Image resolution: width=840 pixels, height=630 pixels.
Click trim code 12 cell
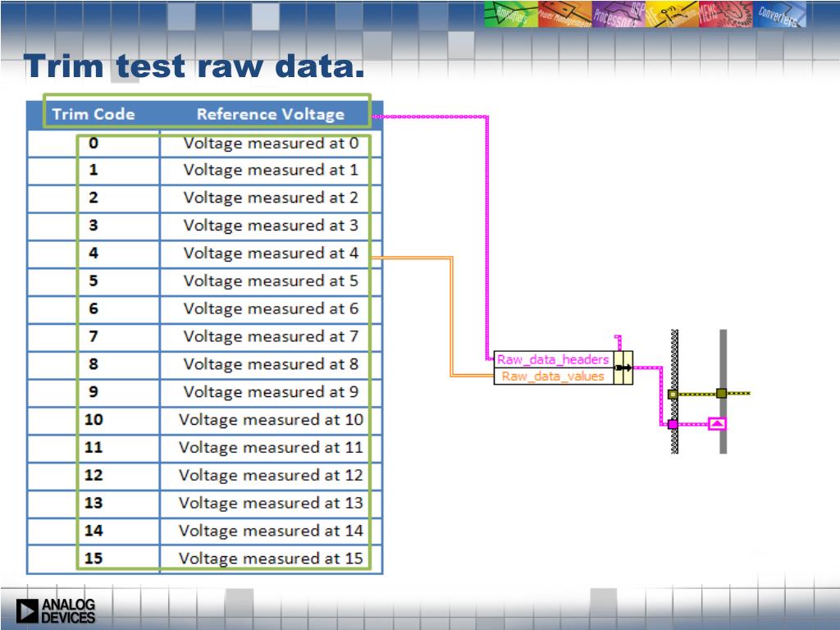(94, 476)
